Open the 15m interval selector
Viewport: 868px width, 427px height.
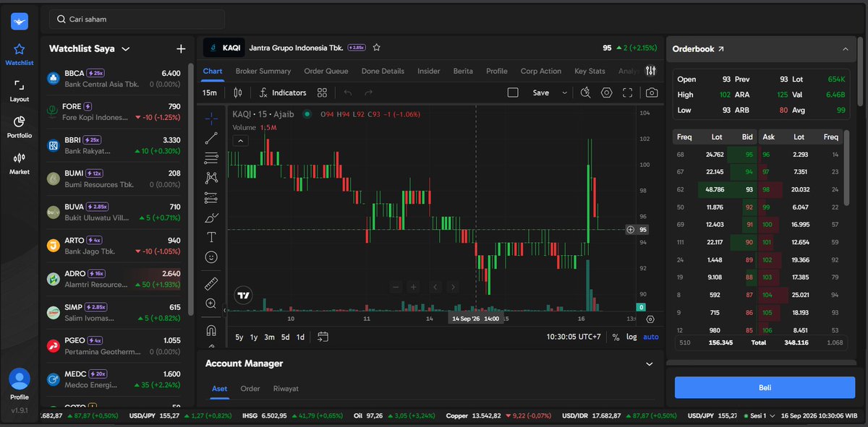click(210, 92)
